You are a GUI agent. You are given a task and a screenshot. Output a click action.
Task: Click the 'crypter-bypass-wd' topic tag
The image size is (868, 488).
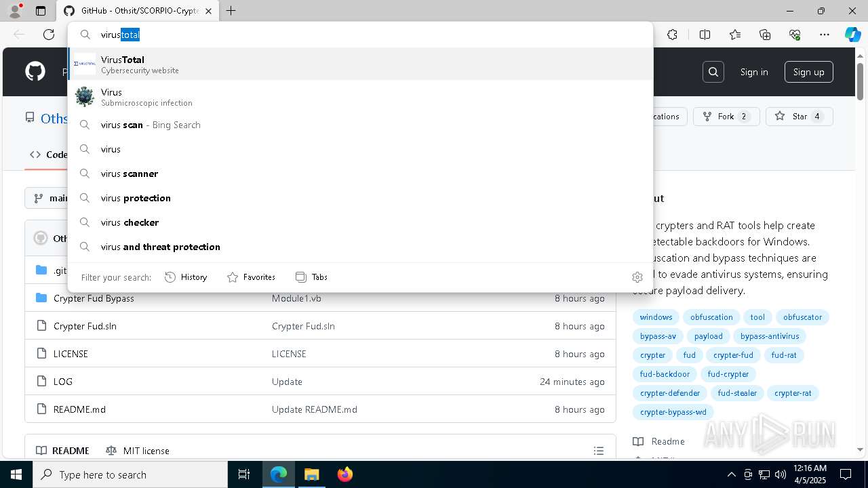pyautogui.click(x=673, y=412)
